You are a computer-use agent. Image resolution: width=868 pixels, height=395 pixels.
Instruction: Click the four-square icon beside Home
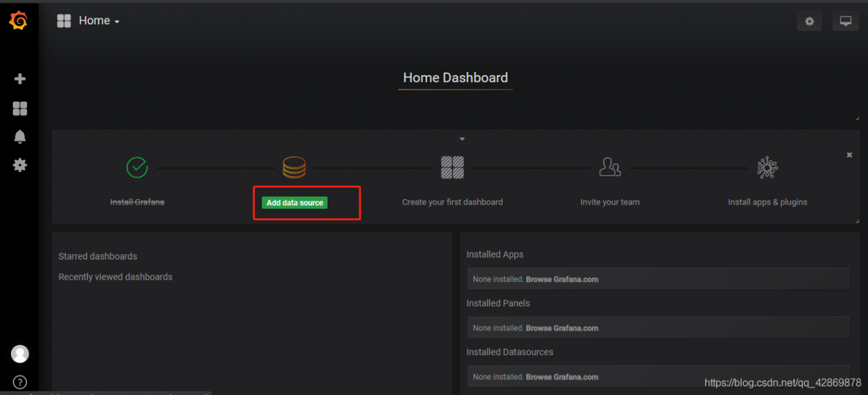pos(64,21)
